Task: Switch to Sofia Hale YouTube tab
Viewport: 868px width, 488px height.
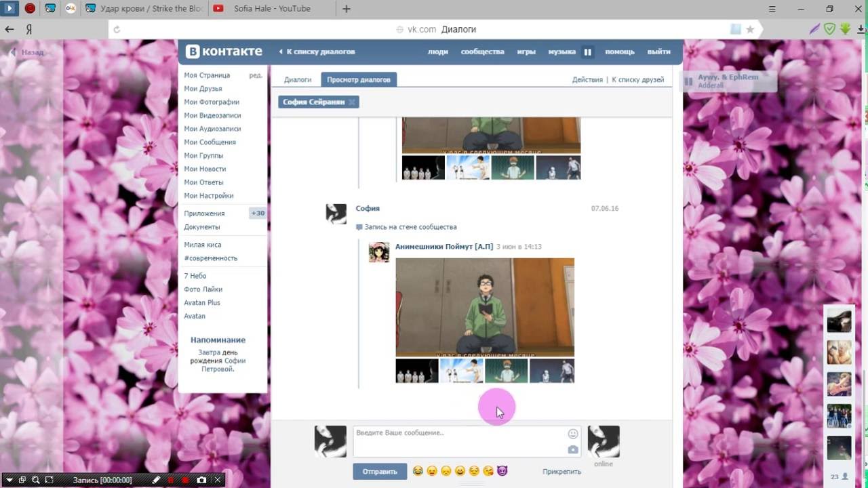Action: (x=270, y=9)
